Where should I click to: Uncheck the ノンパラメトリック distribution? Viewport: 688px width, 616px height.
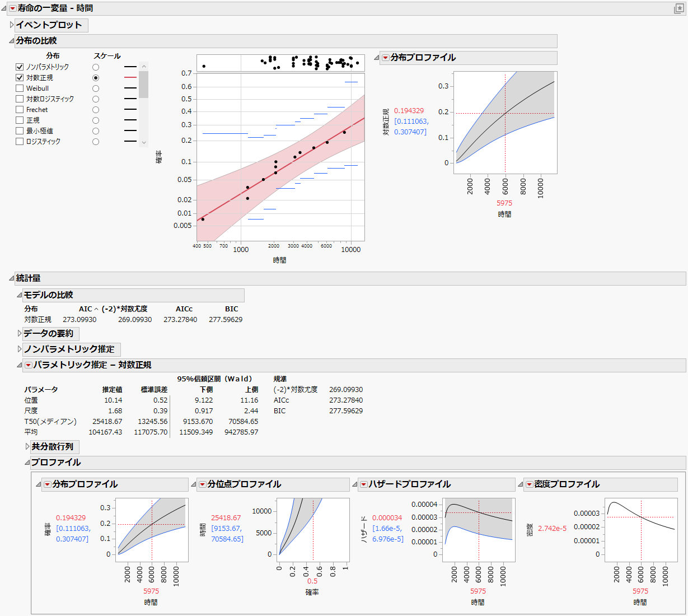coord(18,67)
